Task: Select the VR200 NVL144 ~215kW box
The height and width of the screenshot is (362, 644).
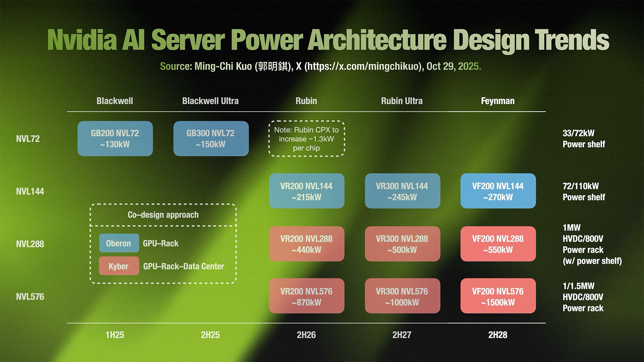Action: pos(306,191)
